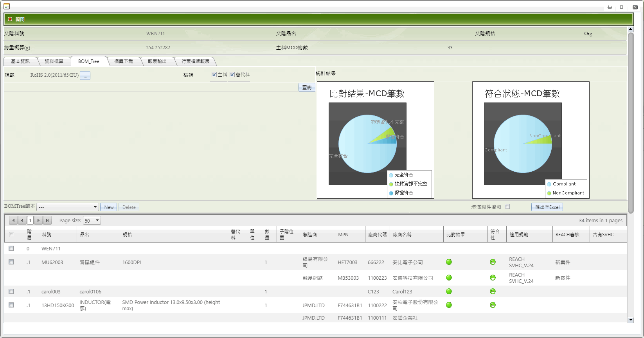
Task: Toggle the 主料 checkbox
Action: tap(214, 75)
